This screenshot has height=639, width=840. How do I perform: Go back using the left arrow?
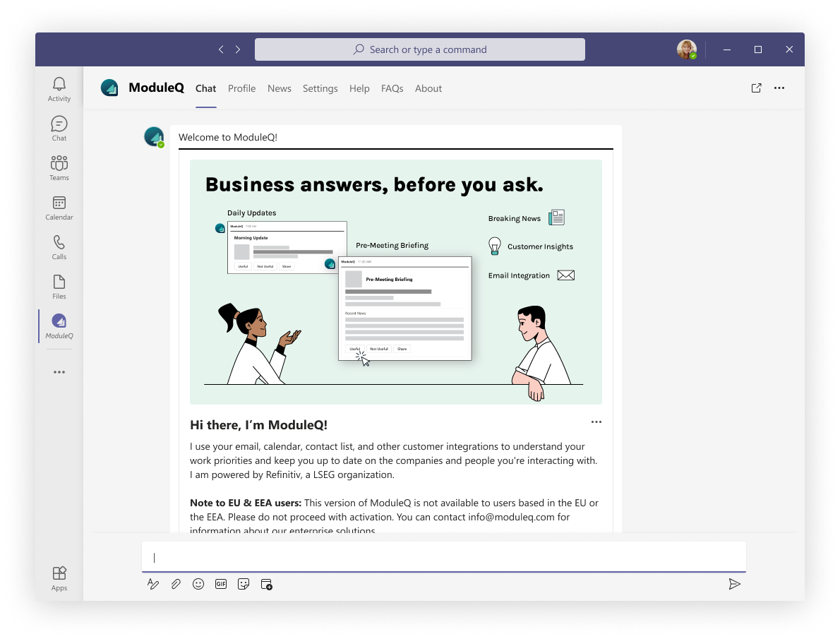point(221,49)
